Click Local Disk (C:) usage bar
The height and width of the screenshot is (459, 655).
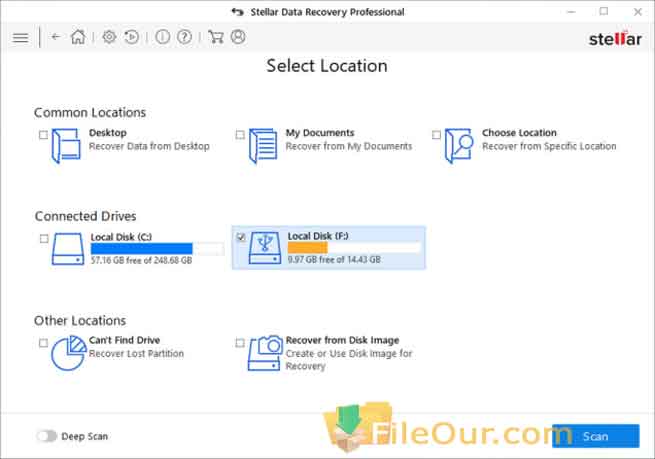point(157,249)
